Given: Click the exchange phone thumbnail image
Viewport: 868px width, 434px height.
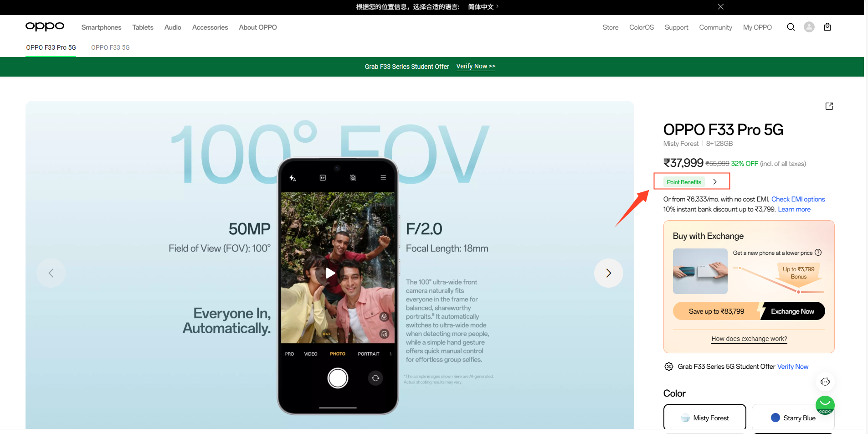Looking at the screenshot, I should click(700, 271).
